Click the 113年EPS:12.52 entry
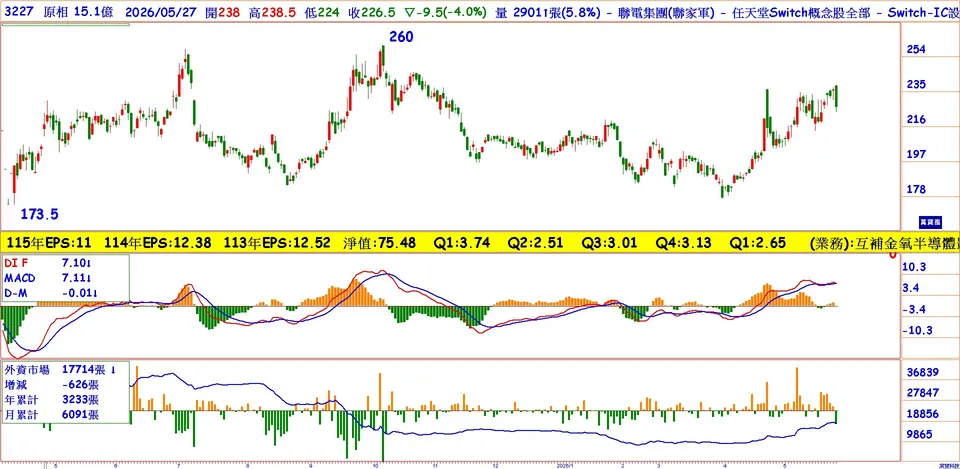960x469 pixels. pyautogui.click(x=277, y=243)
